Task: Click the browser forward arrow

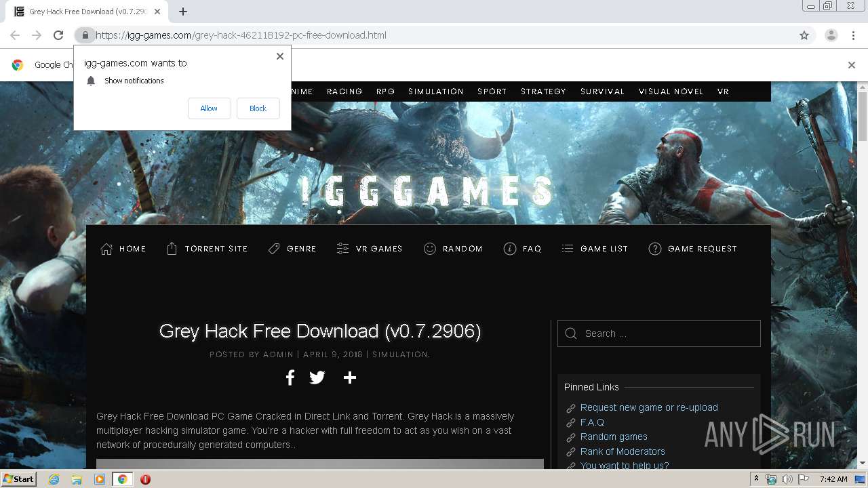Action: click(37, 35)
